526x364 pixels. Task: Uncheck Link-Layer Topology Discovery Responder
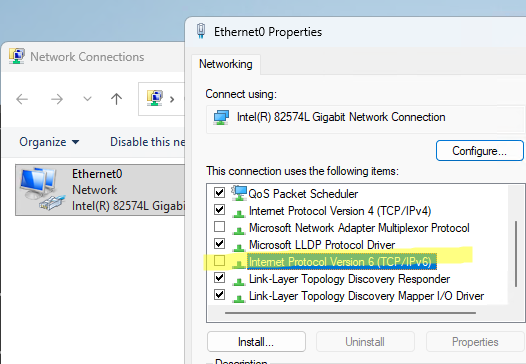click(x=219, y=278)
